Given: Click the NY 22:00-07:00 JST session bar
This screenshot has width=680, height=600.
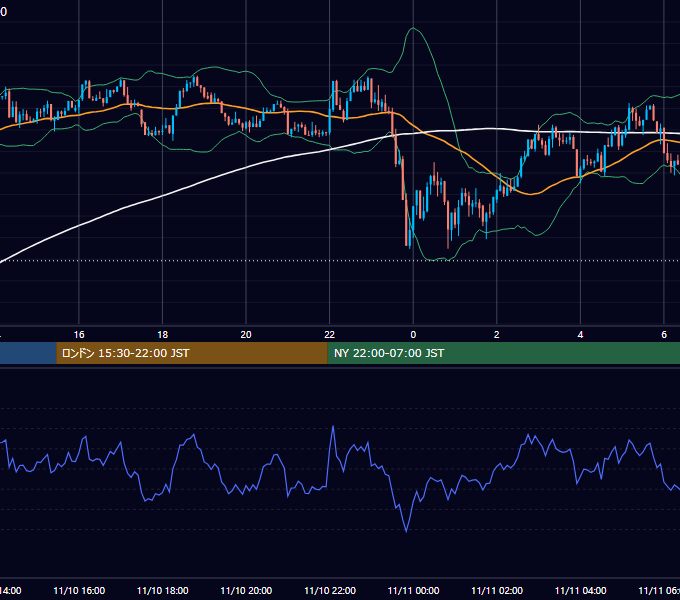Looking at the screenshot, I should pos(503,353).
